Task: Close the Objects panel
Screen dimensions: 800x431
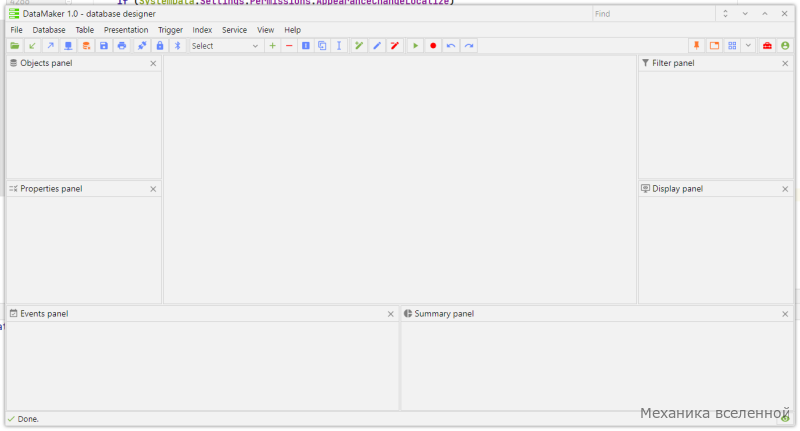Action: tap(153, 63)
